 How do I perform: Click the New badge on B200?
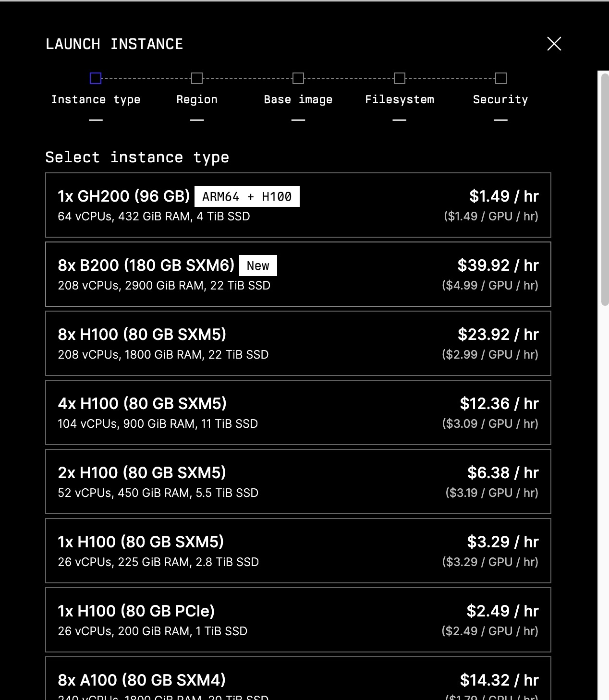point(258,266)
